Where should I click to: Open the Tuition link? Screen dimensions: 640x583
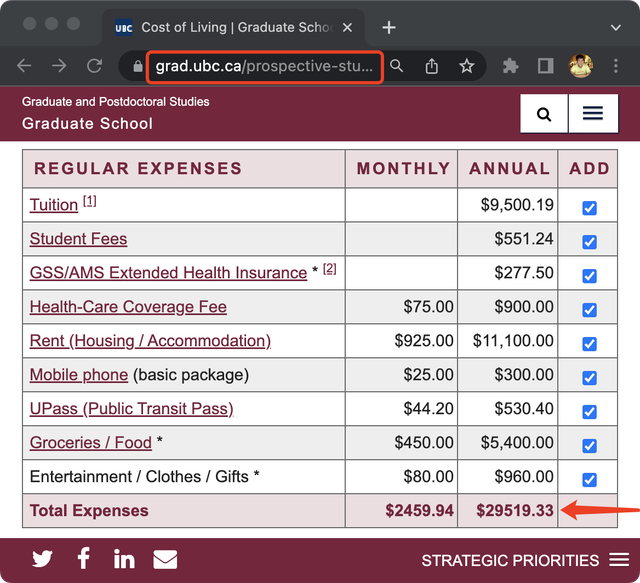tap(53, 205)
